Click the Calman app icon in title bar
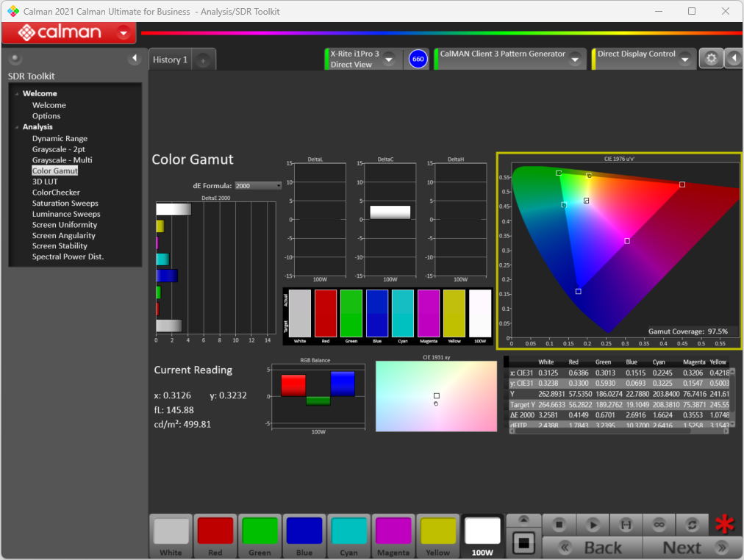Viewport: 744px width, 560px height. pos(12,11)
